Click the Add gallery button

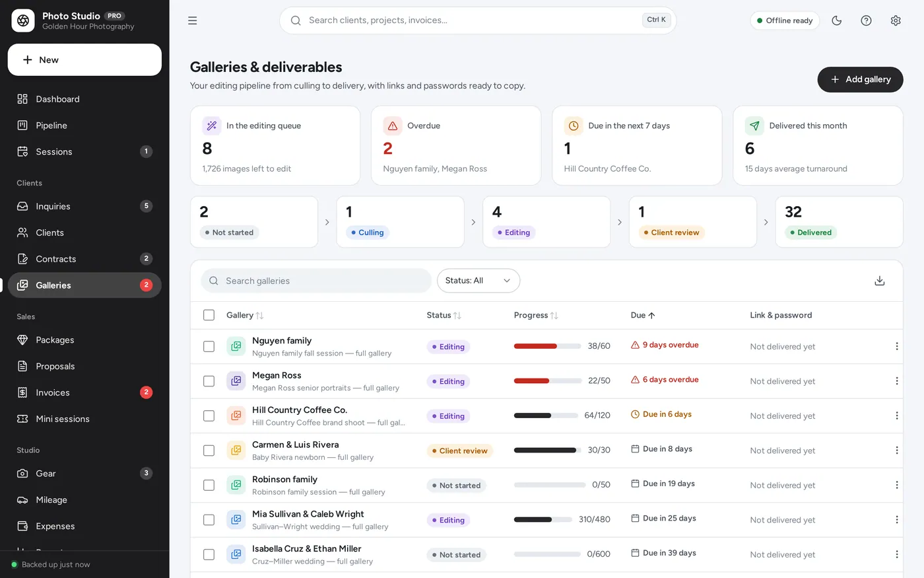[860, 79]
